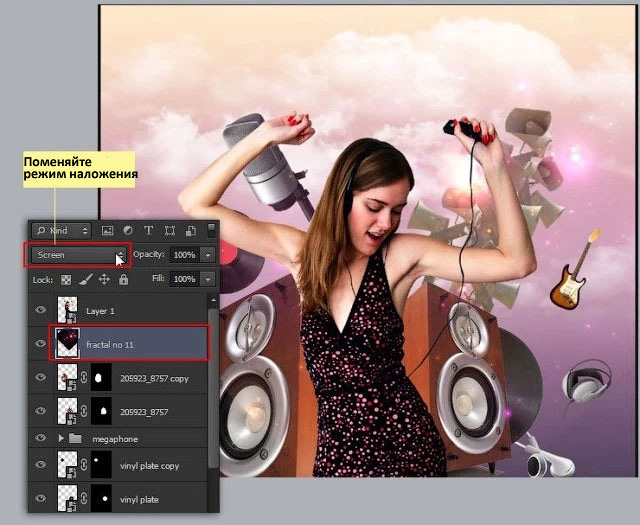The image size is (640, 525).
Task: Select Layer 1 thumbnail
Action: point(67,310)
